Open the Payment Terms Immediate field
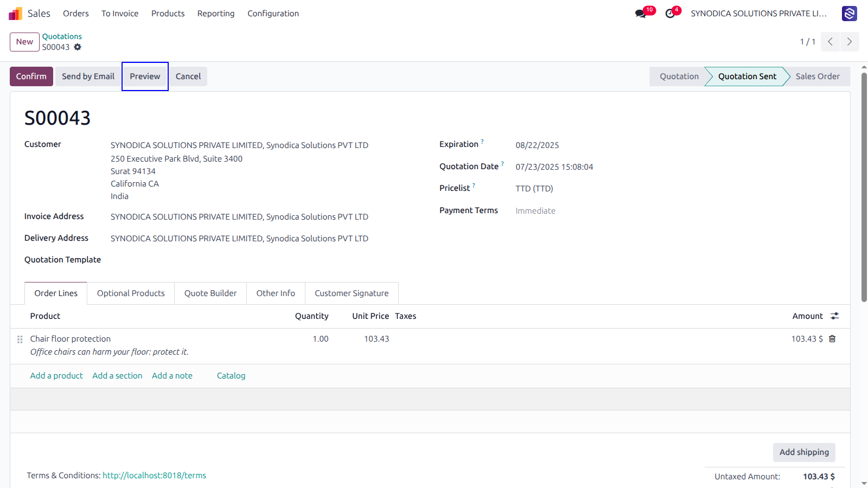This screenshot has height=488, width=868. [x=535, y=211]
